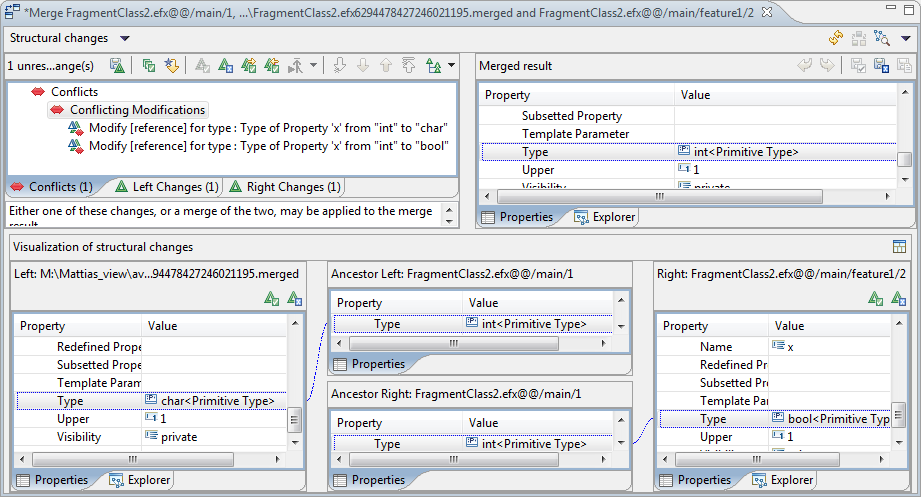This screenshot has width=921, height=497.
Task: Click the green triangles hierarchy icon
Action: (x=433, y=65)
